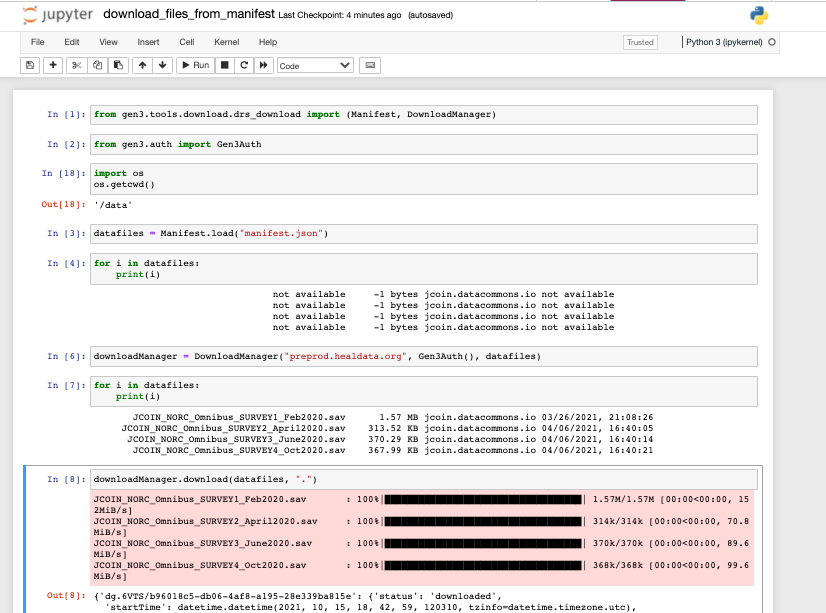Open the cell type Code dropdown

(314, 66)
